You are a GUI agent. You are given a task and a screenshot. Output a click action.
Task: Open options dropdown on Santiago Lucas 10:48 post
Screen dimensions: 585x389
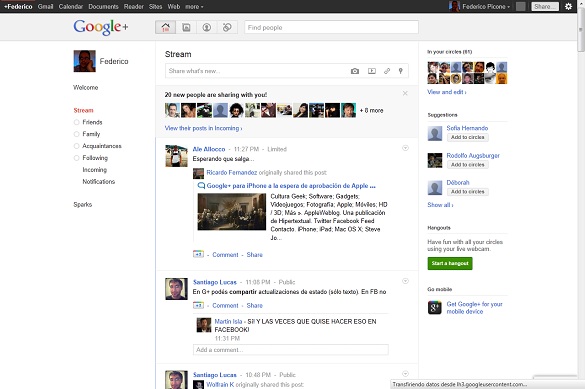pos(405,373)
